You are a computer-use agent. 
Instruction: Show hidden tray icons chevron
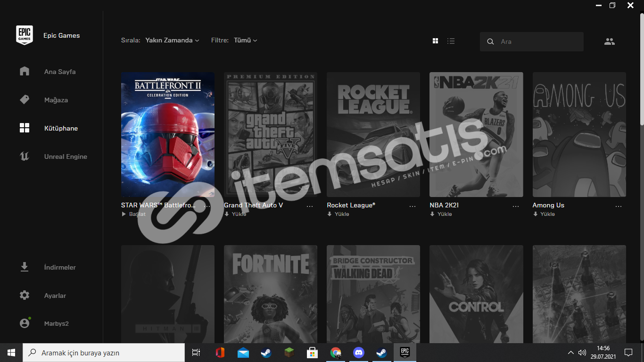pos(571,353)
